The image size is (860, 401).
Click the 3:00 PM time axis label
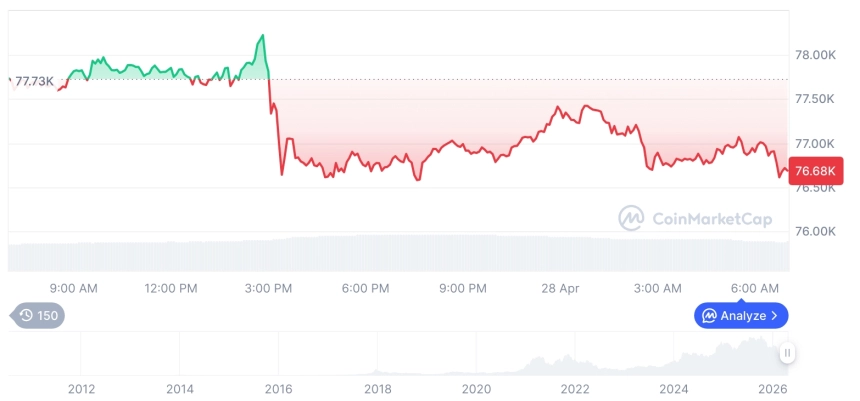[x=267, y=288]
